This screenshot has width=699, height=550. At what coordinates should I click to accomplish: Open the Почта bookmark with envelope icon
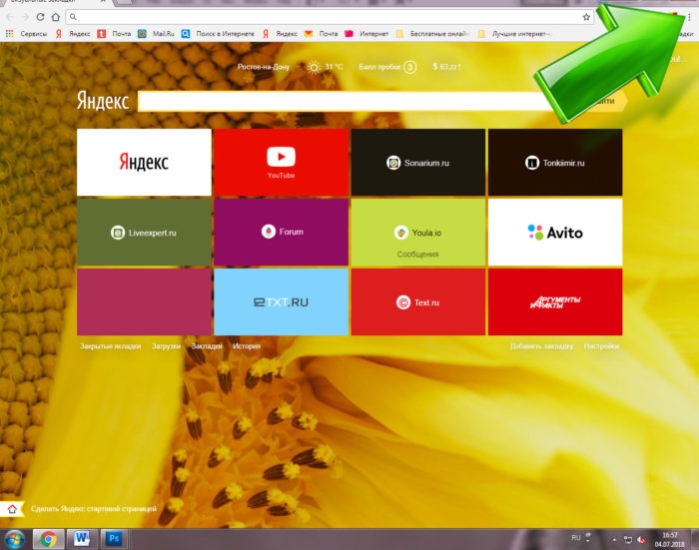321,33
